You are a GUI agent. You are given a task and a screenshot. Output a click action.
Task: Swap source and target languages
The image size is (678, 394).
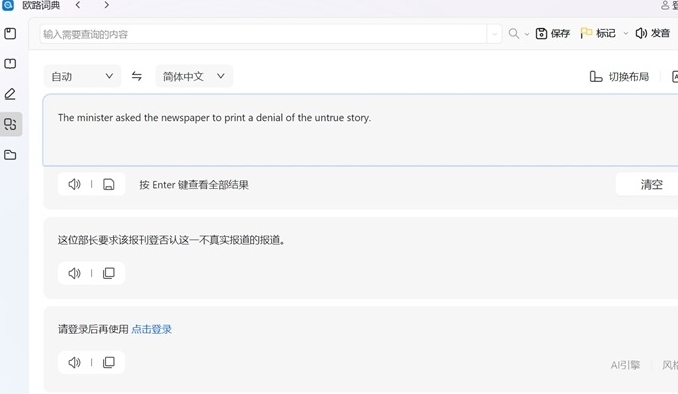coord(137,76)
